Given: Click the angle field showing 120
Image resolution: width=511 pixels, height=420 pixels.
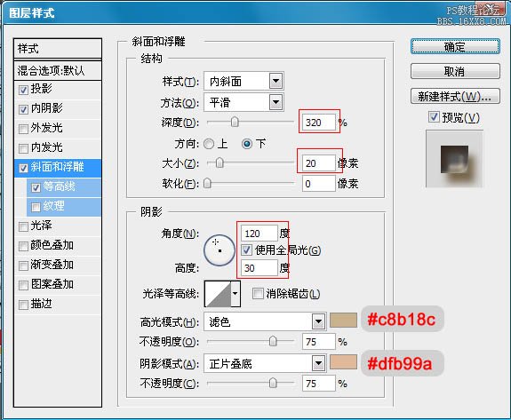Looking at the screenshot, I should (x=259, y=234).
